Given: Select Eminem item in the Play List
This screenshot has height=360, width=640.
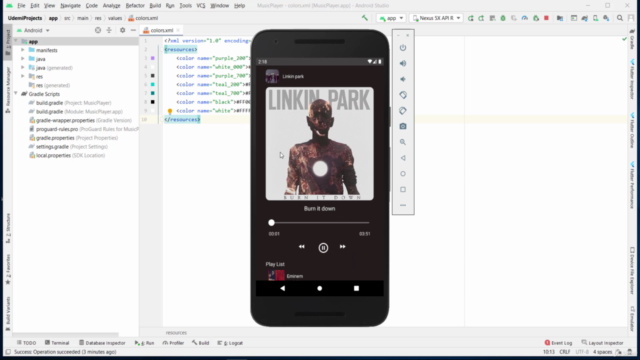Looking at the screenshot, I should [319, 276].
